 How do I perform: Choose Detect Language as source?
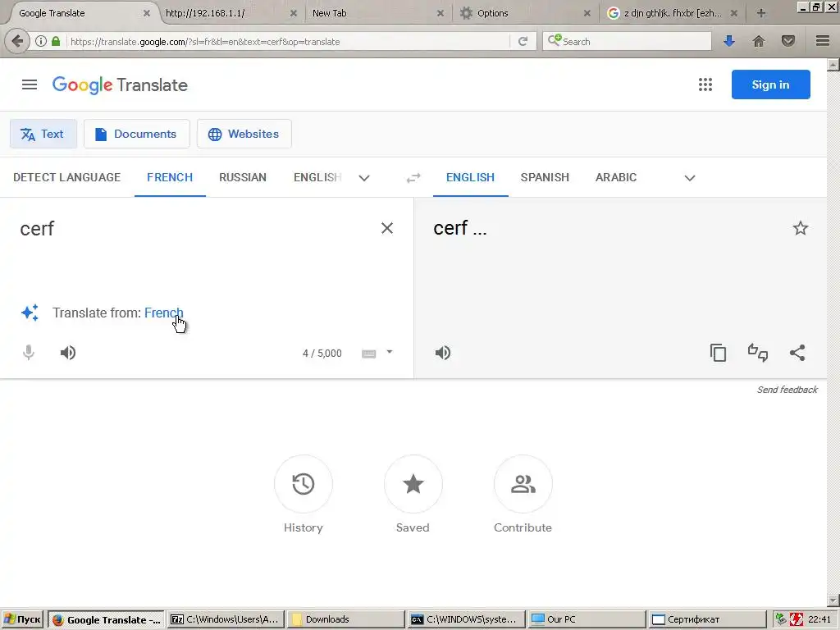(67, 177)
